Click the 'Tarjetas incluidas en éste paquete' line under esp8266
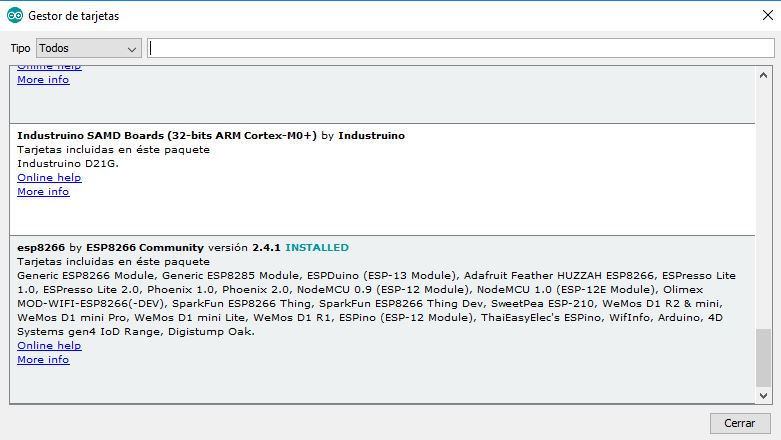781x440 pixels. (113, 262)
